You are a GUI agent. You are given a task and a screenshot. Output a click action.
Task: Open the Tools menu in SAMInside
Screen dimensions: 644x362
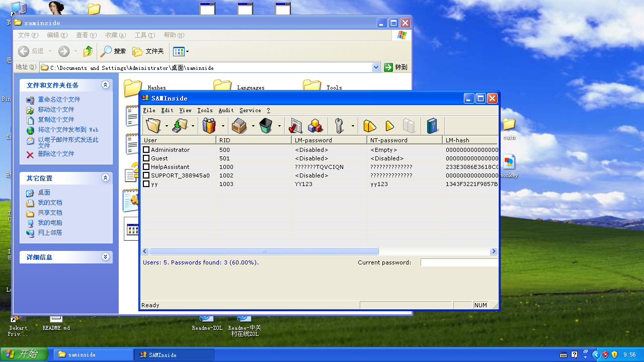tap(205, 110)
